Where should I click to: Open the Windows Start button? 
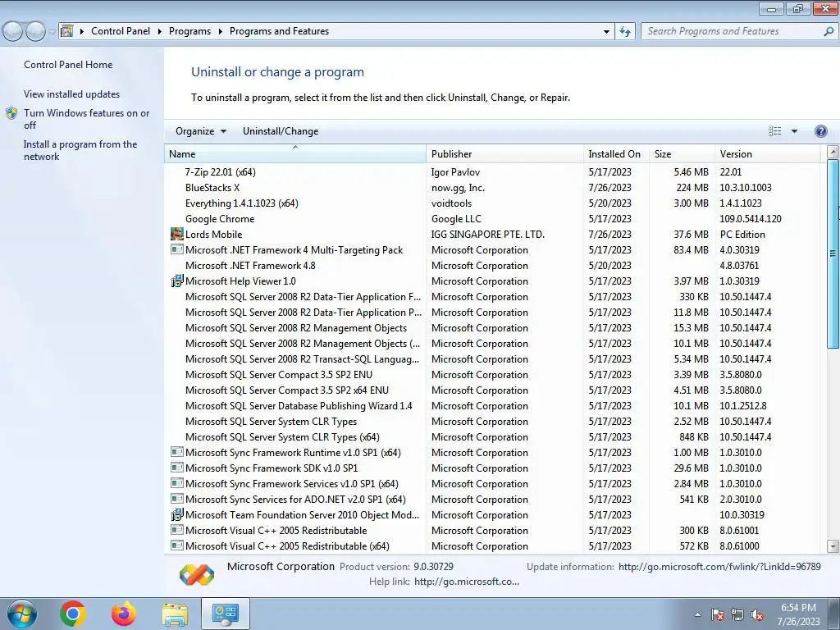click(x=22, y=614)
